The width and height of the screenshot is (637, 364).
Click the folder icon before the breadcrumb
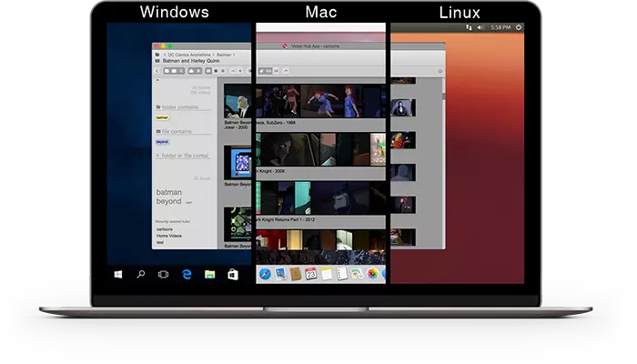[x=157, y=55]
